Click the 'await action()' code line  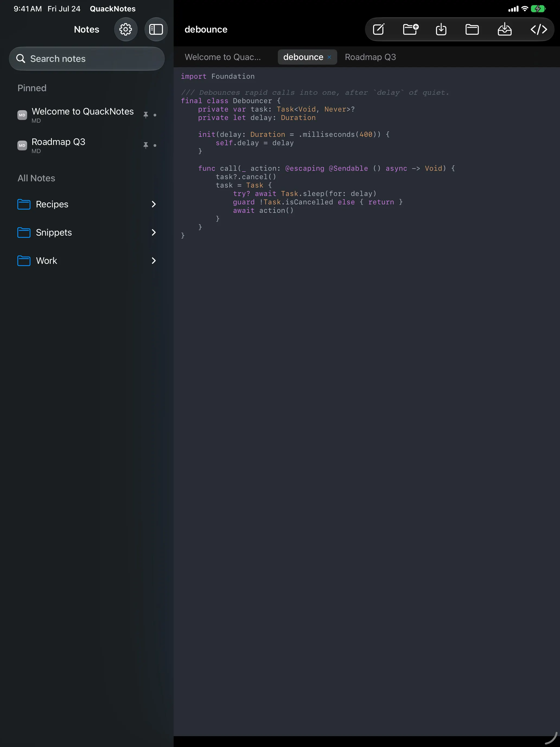(x=263, y=210)
